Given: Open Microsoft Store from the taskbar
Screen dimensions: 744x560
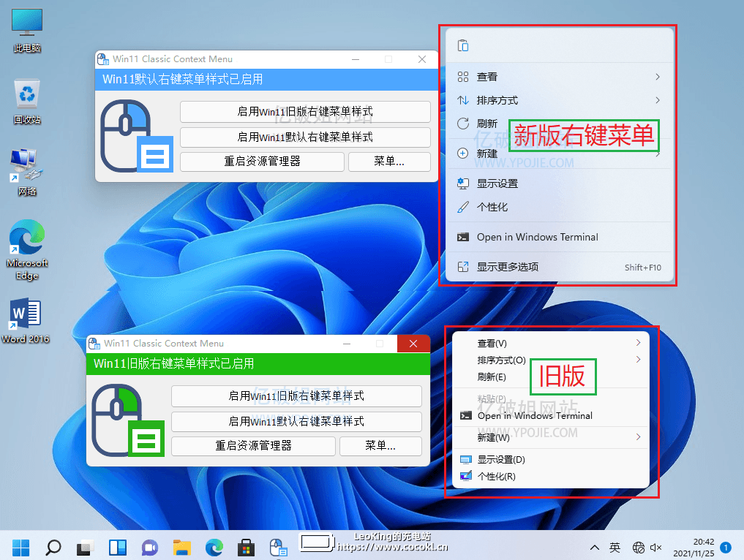Looking at the screenshot, I should [x=246, y=548].
